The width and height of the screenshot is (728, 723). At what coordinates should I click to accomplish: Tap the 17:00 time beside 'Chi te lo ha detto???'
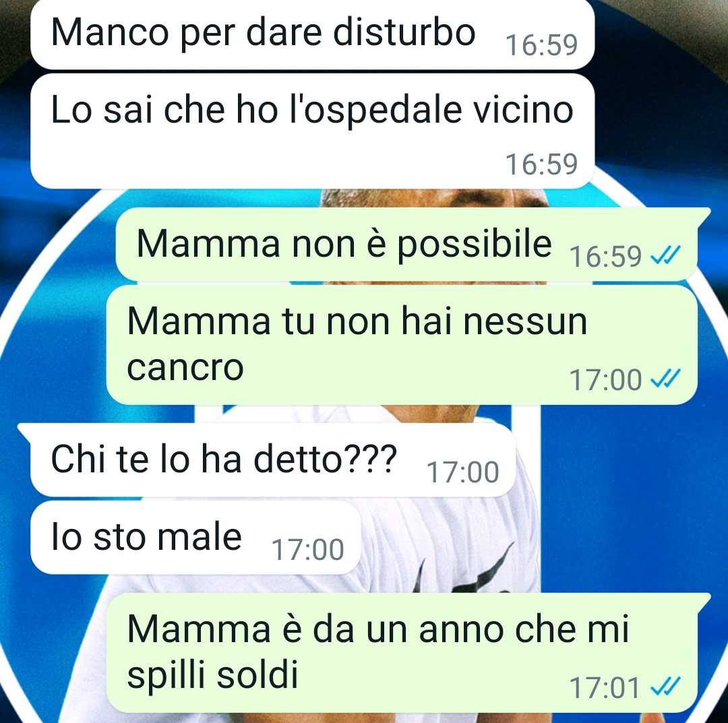click(463, 472)
